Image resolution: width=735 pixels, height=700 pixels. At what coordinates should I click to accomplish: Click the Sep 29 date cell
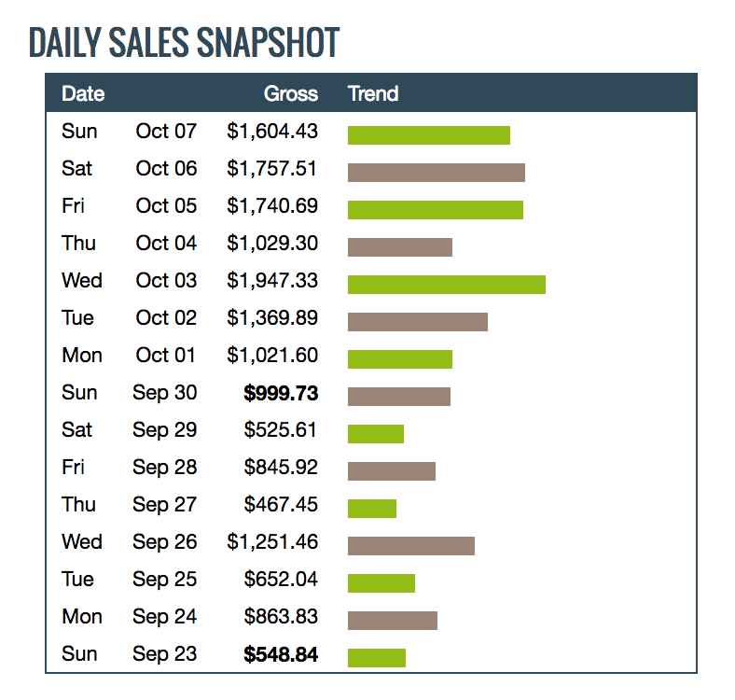(x=164, y=430)
